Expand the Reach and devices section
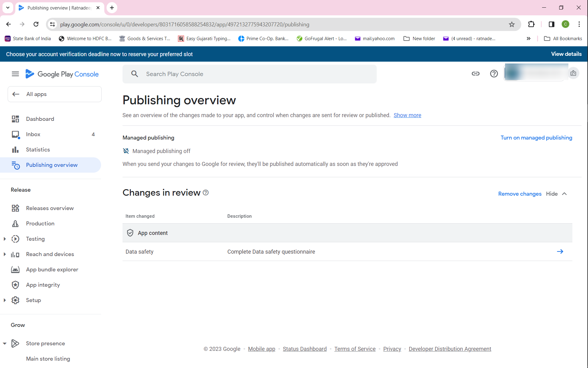Viewport: 588px width, 368px height. 5,254
